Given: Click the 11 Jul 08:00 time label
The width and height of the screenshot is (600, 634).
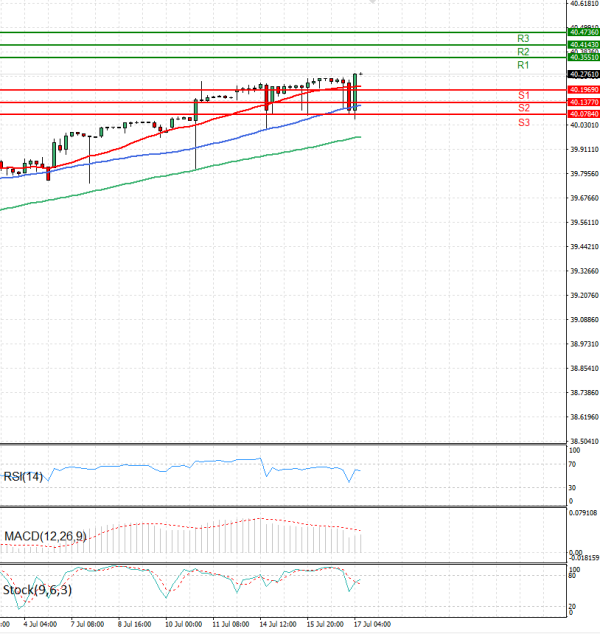Looking at the screenshot, I should point(231,624).
